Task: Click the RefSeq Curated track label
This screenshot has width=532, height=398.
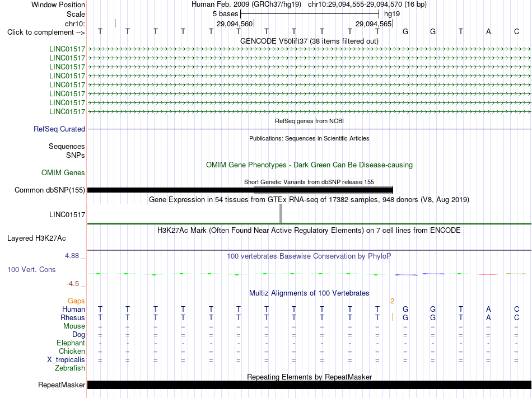Action: click(x=59, y=129)
